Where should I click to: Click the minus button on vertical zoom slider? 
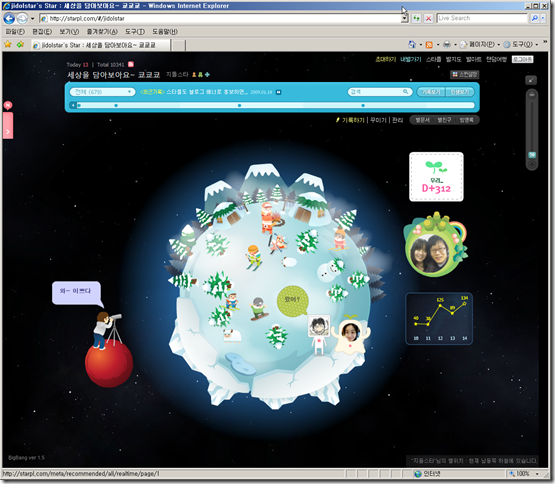click(x=532, y=95)
